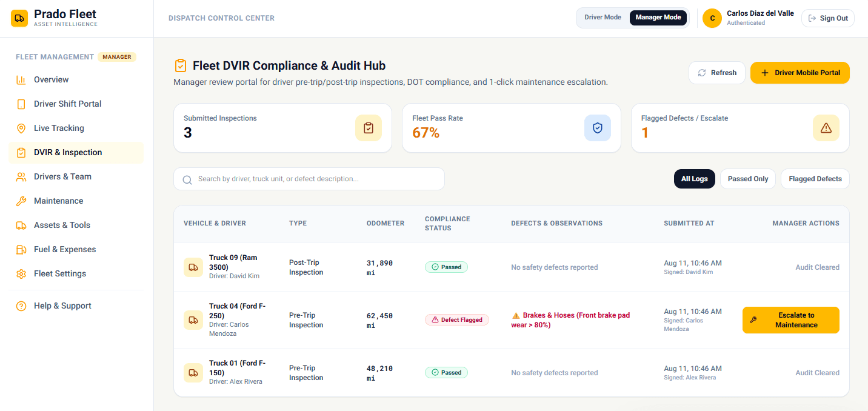The height and width of the screenshot is (411, 868).
Task: Click the Truck 01 vehicle icon
Action: pyautogui.click(x=193, y=373)
